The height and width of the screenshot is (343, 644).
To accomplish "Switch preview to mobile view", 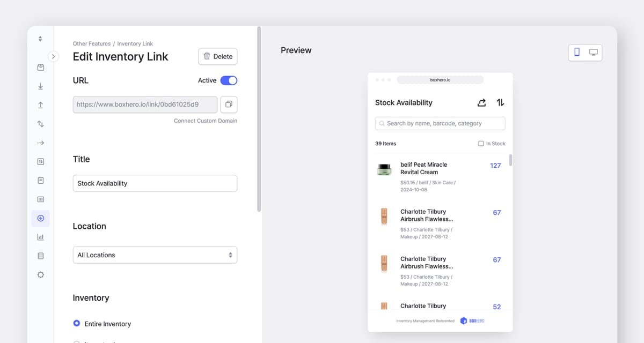I will pyautogui.click(x=577, y=52).
